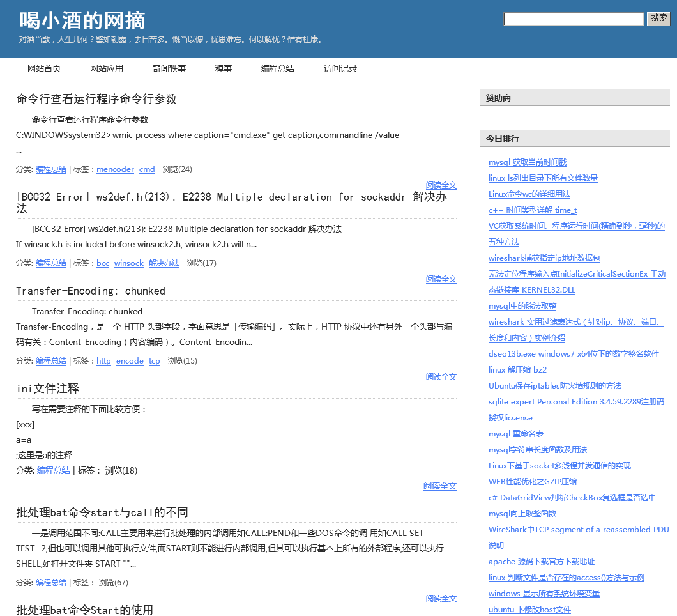The width and height of the screenshot is (677, 616).
Task: Click the cmd tag link
Action: pos(147,169)
